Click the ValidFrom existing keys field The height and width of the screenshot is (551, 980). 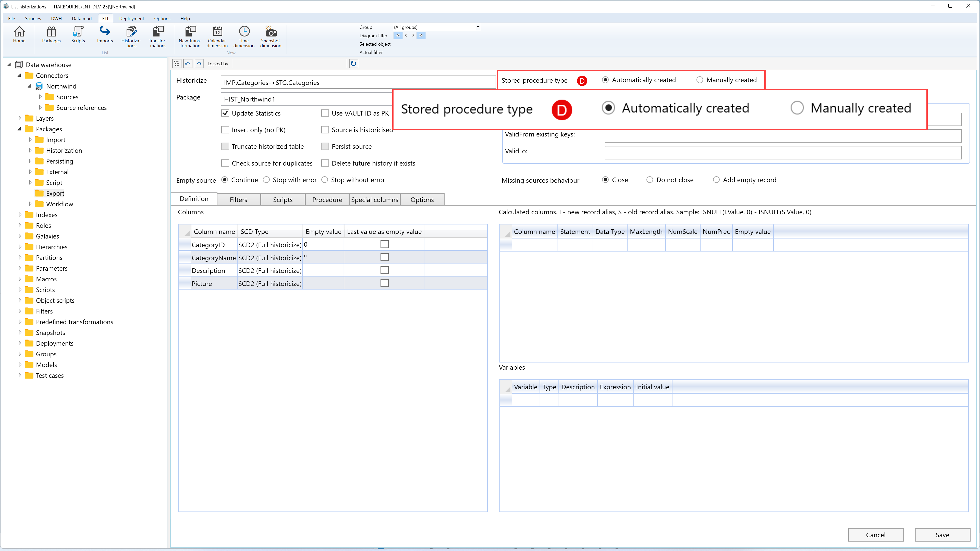pyautogui.click(x=783, y=136)
